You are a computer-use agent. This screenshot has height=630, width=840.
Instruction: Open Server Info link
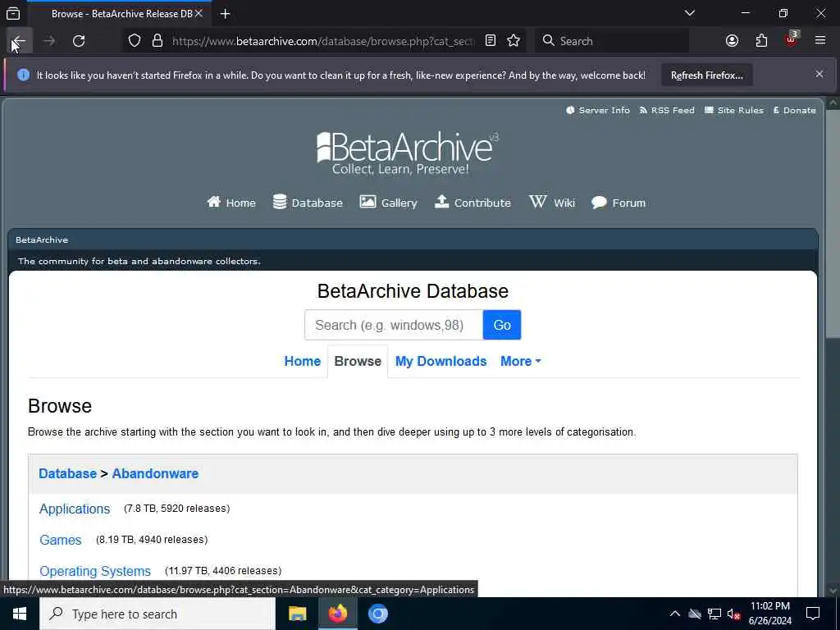click(x=598, y=111)
